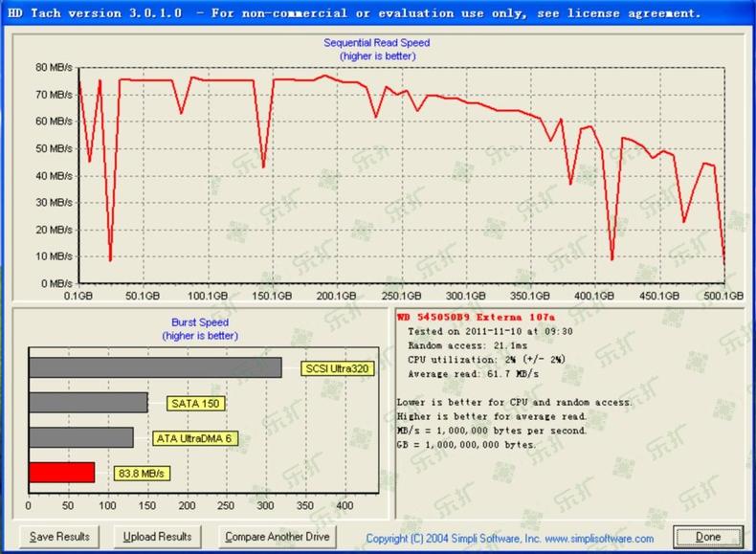The height and width of the screenshot is (554, 756).
Task: Click the SCSI Ultra320 gray bar
Action: click(x=155, y=367)
